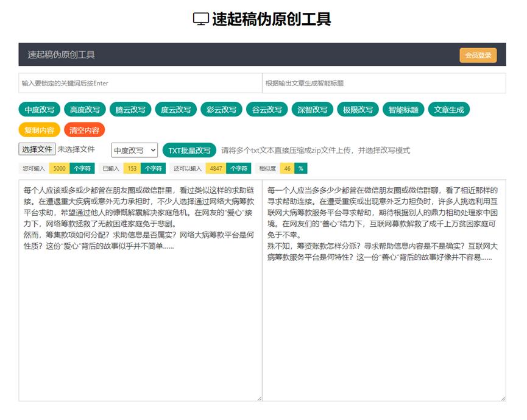The image size is (527, 420).
Task: Select 中度改写 rewrite mode
Action: pos(38,110)
